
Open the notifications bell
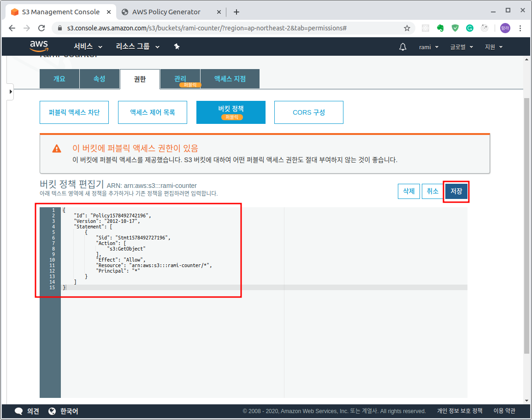pyautogui.click(x=403, y=47)
